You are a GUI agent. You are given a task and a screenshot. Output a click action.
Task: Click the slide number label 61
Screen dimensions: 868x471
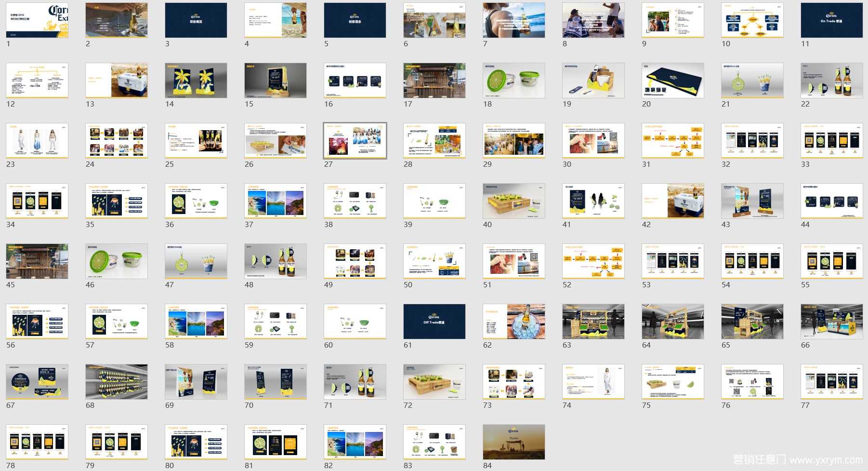pos(408,345)
